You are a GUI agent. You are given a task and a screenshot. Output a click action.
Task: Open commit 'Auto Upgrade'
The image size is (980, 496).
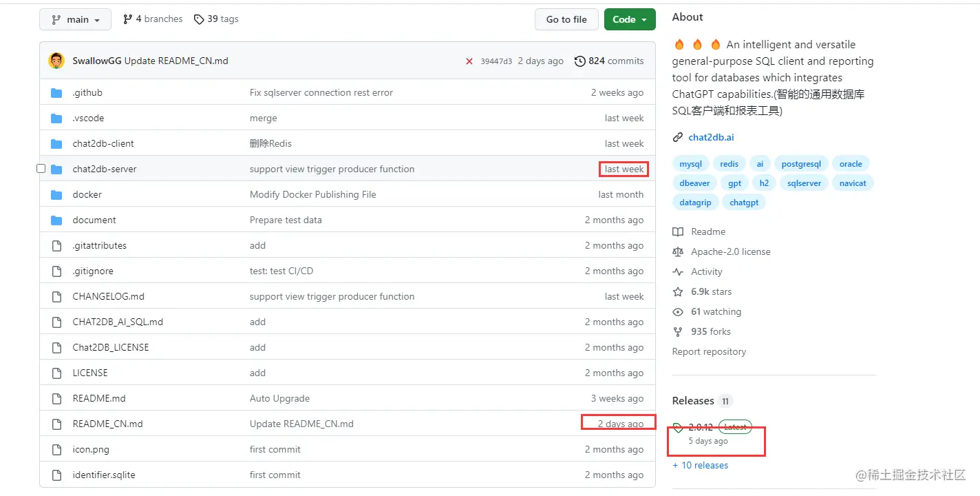tap(279, 398)
